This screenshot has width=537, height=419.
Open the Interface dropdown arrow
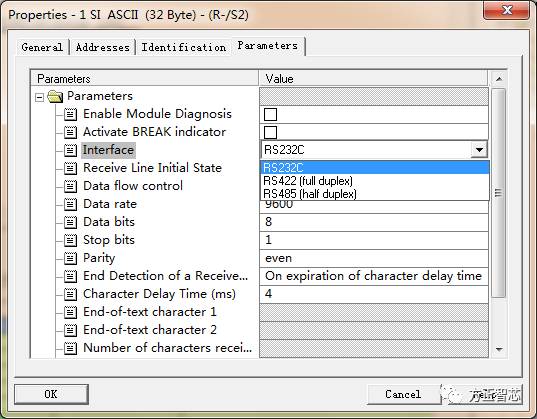tap(479, 150)
